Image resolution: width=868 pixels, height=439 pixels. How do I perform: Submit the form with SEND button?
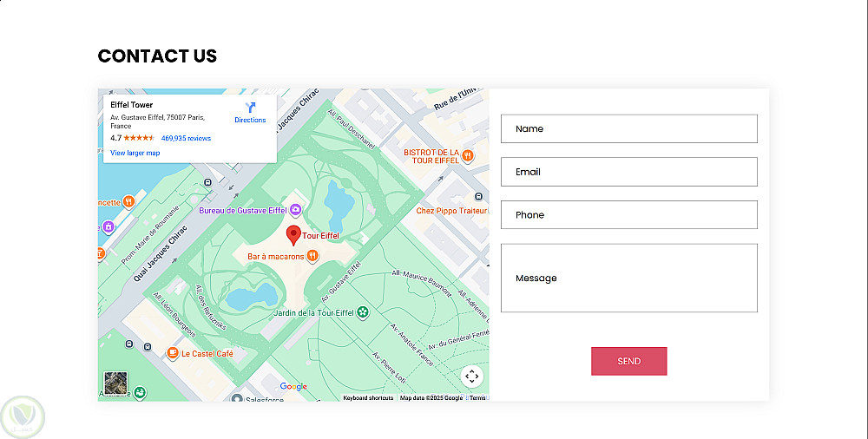pos(628,361)
